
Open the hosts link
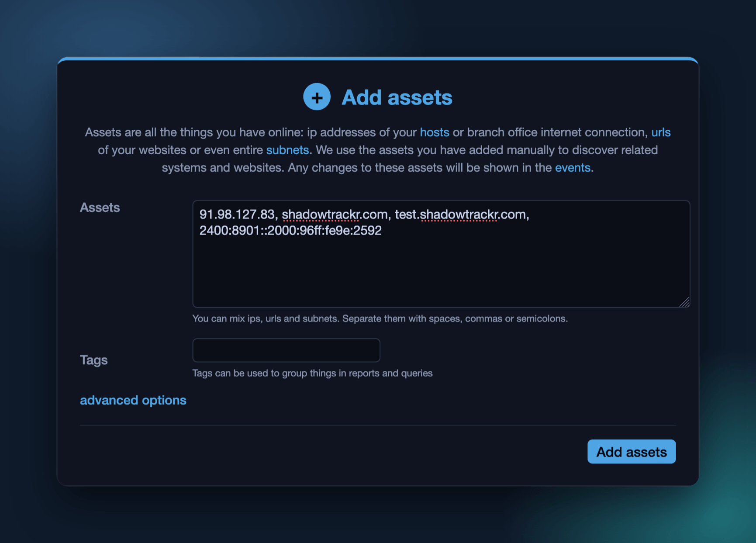coord(434,132)
